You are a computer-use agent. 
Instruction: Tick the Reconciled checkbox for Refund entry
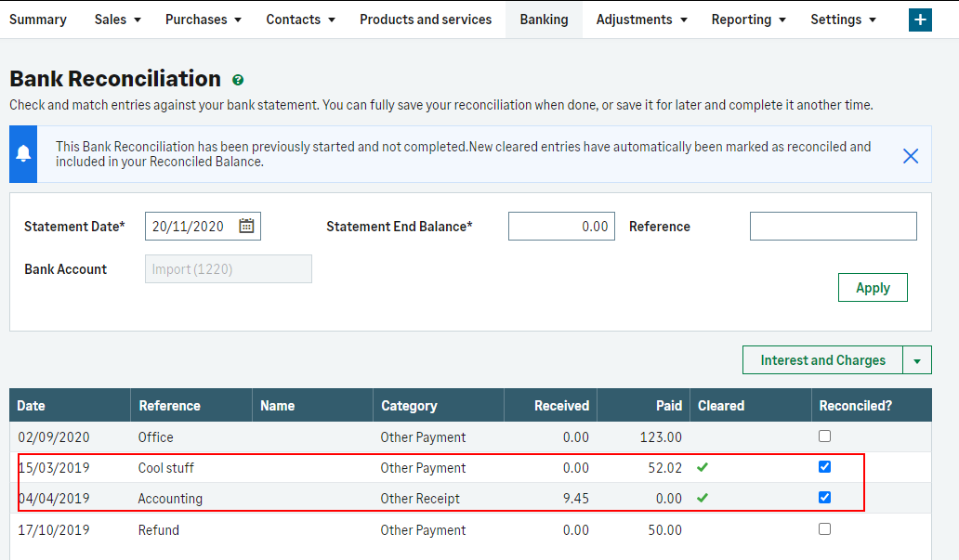[824, 529]
